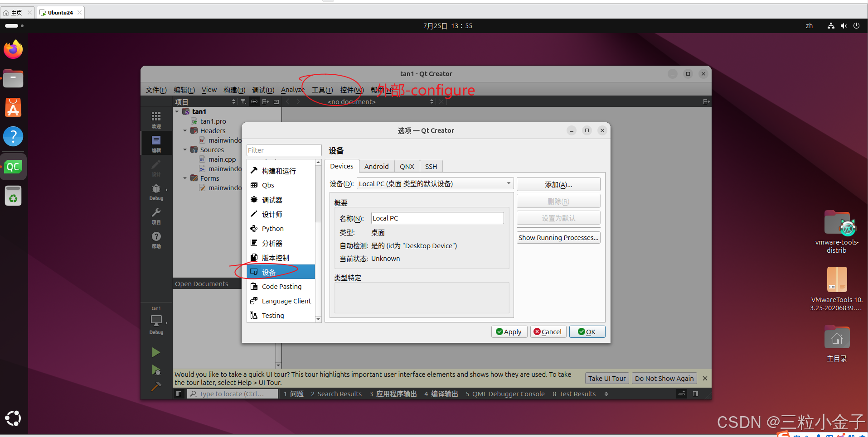Select the Qbs options category
The height and width of the screenshot is (437, 868).
tap(281, 185)
